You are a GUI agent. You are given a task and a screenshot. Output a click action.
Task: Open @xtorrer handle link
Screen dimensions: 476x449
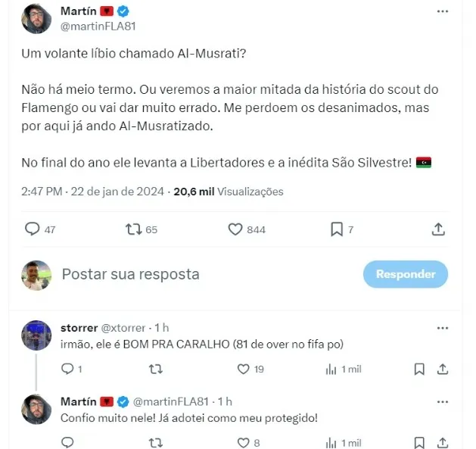tap(123, 328)
